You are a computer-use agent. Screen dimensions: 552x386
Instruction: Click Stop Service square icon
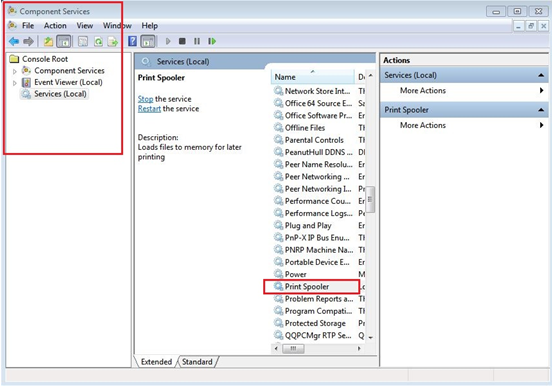(182, 41)
